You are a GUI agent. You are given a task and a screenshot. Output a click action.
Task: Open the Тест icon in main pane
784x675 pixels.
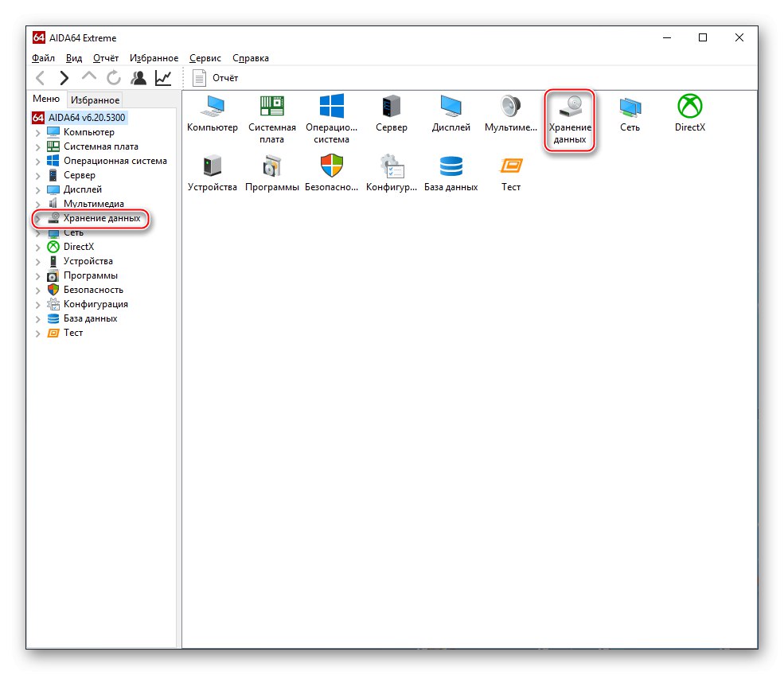[x=511, y=173]
